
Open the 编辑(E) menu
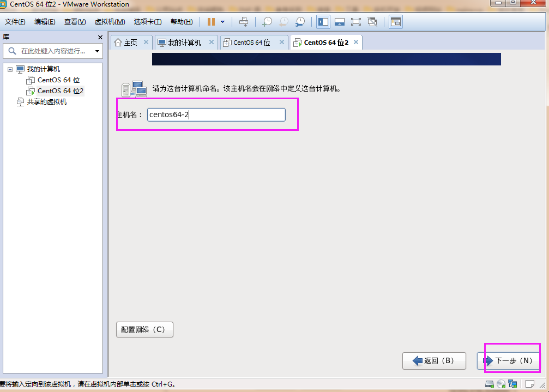tap(45, 22)
